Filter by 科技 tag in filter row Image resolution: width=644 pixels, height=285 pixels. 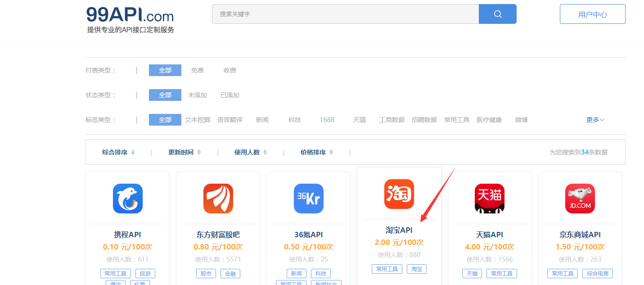[295, 120]
